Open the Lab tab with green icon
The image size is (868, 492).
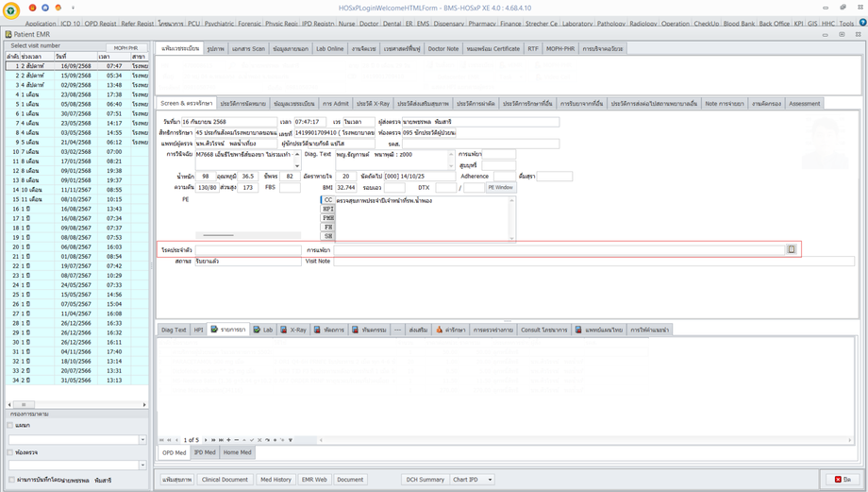tap(263, 330)
